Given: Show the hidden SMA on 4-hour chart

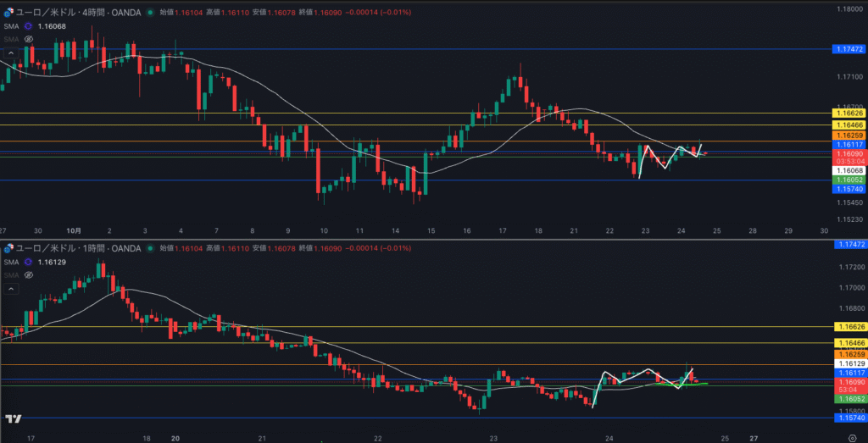Looking at the screenshot, I should pos(28,39).
